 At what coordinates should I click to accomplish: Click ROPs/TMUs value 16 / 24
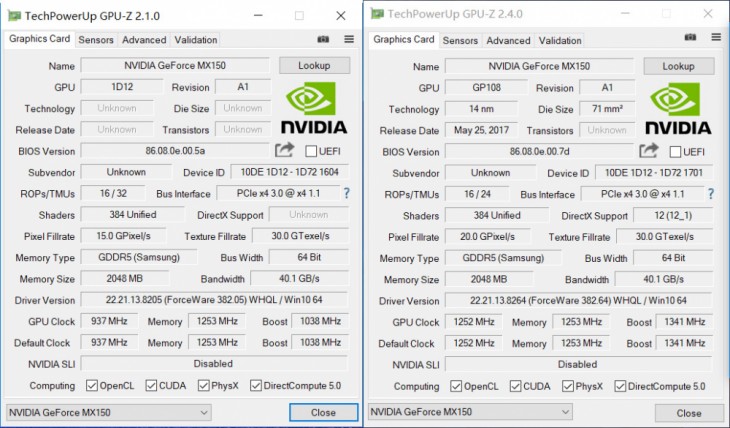click(x=477, y=194)
